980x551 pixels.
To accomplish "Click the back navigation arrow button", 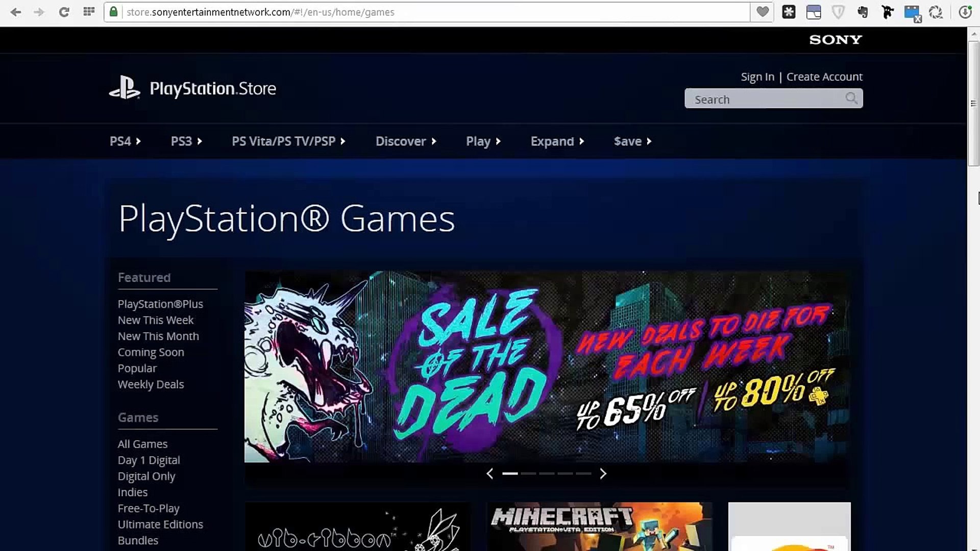I will coord(15,12).
